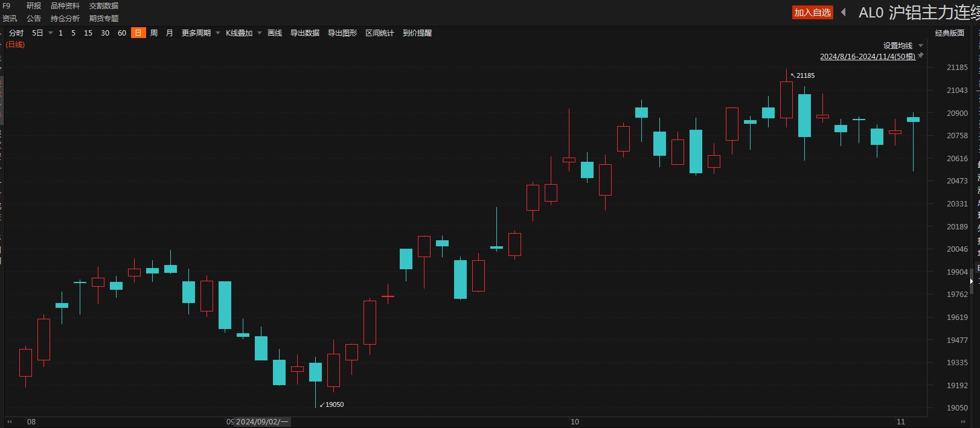Click the left arrow beside AL0 title
The image size is (980, 428).
click(844, 12)
